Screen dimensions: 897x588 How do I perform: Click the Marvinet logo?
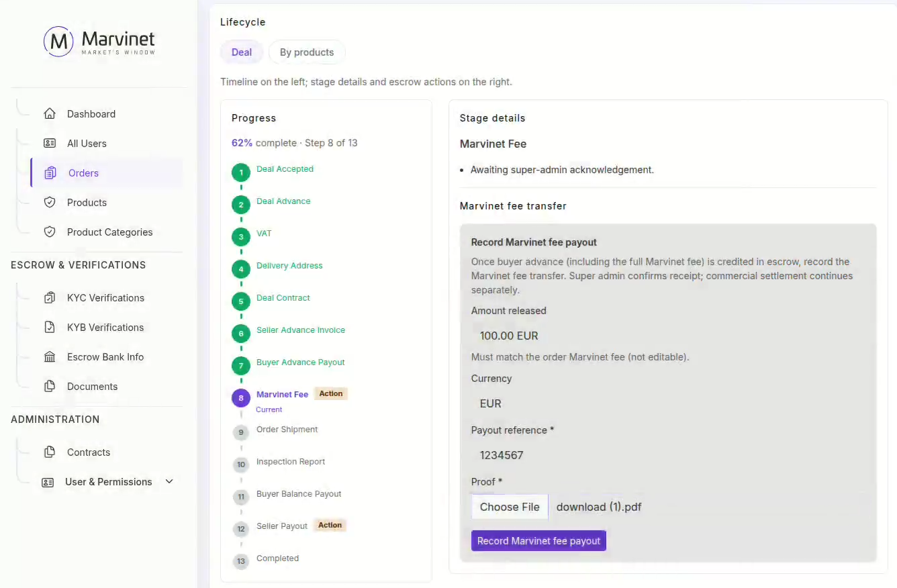click(99, 41)
